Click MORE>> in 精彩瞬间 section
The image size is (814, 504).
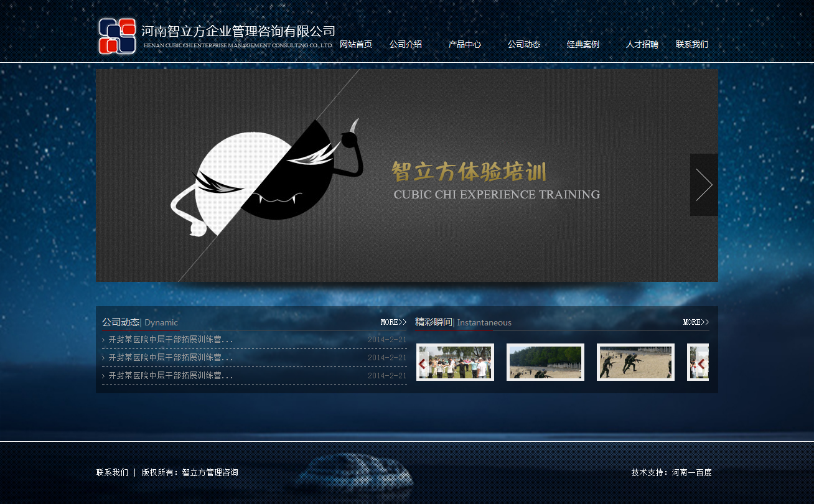click(x=696, y=322)
